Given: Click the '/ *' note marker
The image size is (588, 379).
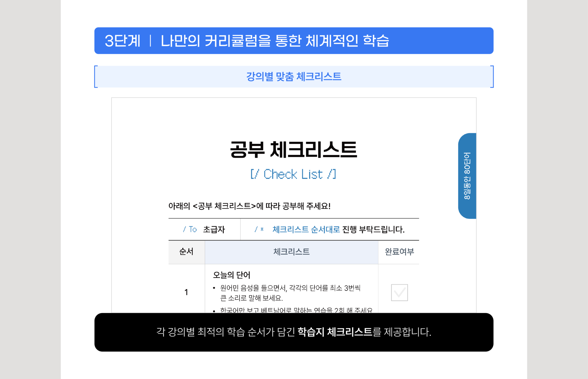Looking at the screenshot, I should point(259,229).
